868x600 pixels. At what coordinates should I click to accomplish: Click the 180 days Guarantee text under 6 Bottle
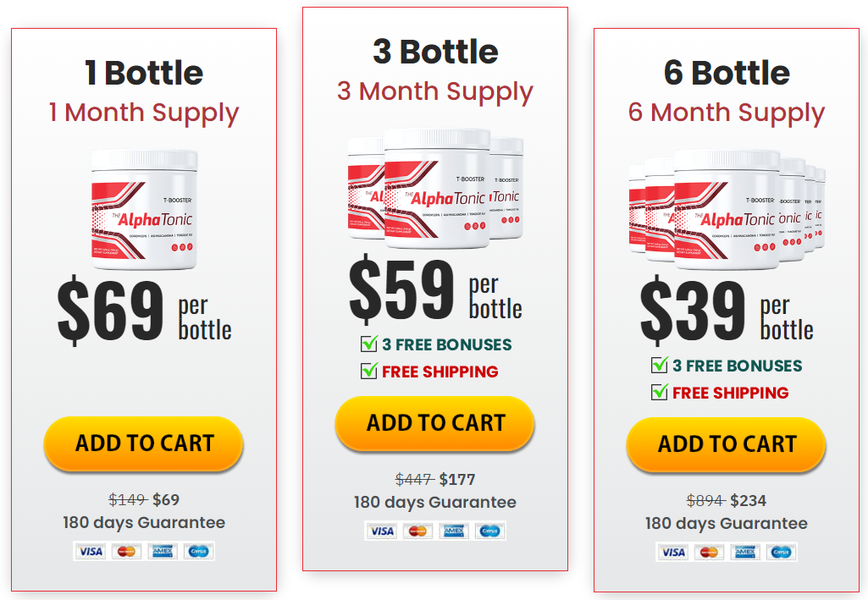725,523
